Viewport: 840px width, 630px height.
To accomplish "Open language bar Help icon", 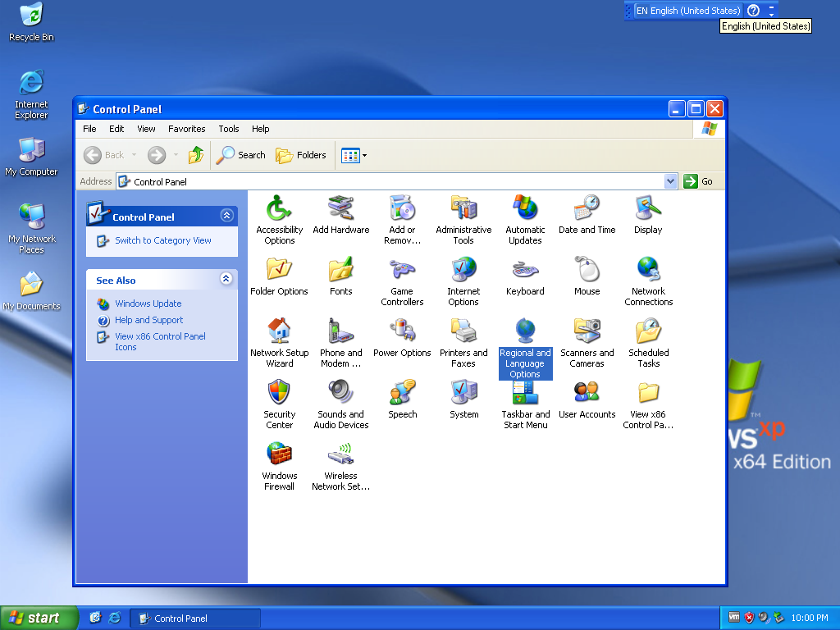I will pos(753,11).
